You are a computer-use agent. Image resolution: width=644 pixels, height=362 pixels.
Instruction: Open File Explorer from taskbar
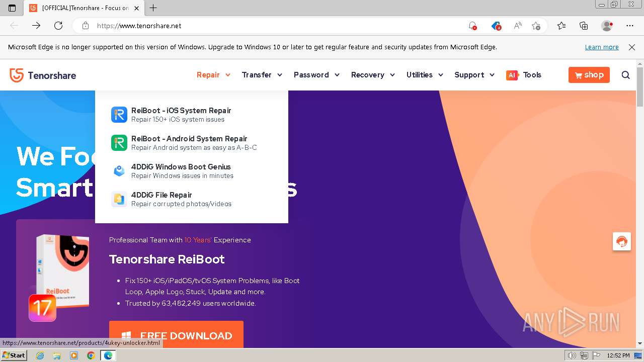(x=57, y=355)
